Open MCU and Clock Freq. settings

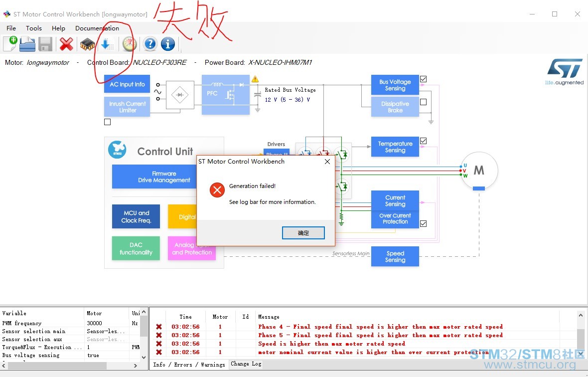point(136,216)
